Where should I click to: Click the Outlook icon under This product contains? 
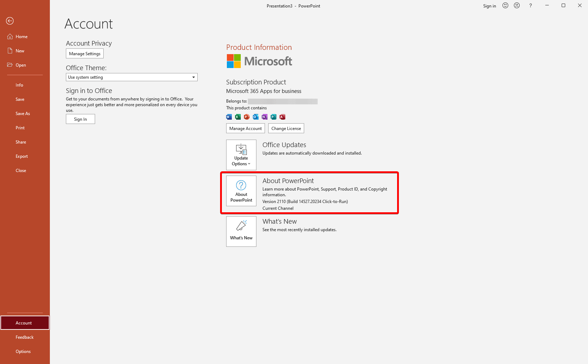pos(255,117)
